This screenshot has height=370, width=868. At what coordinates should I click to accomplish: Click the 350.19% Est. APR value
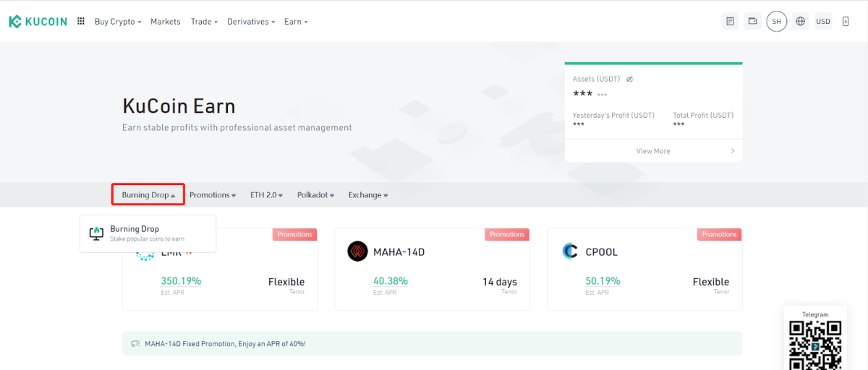(181, 281)
